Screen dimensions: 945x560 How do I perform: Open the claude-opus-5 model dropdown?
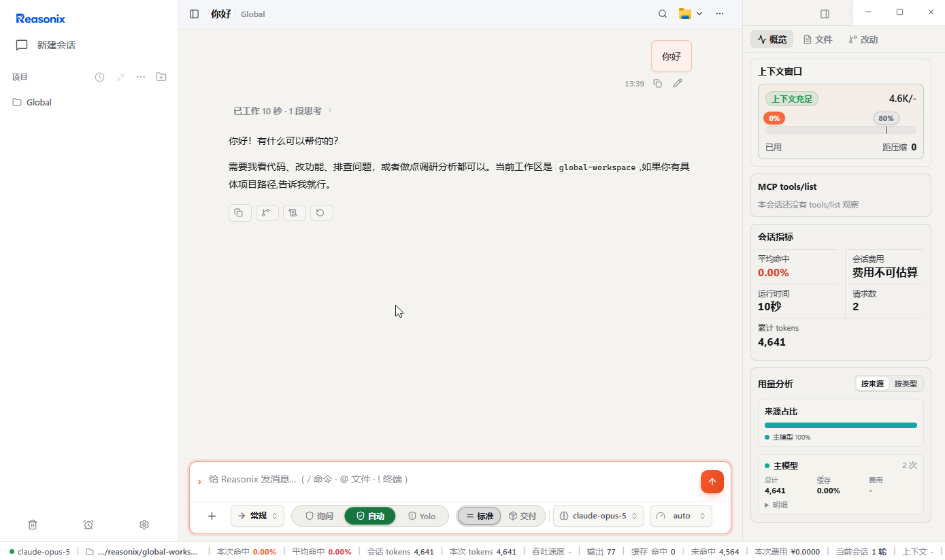[x=599, y=516]
